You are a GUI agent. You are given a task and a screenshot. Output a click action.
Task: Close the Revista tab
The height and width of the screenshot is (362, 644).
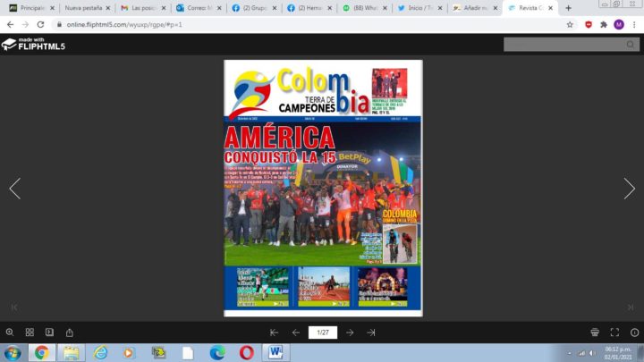pyautogui.click(x=550, y=8)
